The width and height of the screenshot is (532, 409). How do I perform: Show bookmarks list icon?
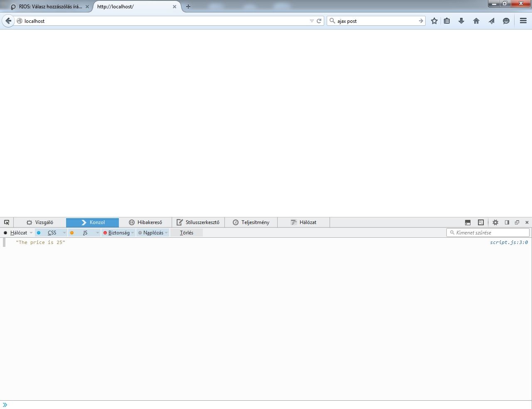coord(447,21)
